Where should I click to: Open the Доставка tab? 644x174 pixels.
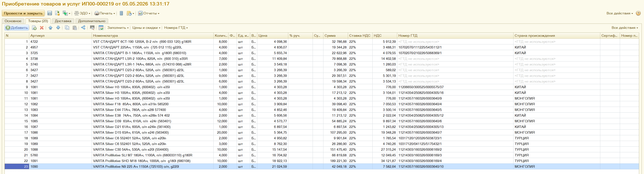(63, 21)
